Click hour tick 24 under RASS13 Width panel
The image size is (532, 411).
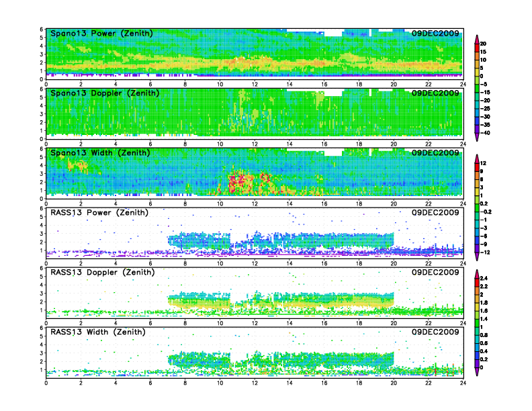tap(463, 383)
